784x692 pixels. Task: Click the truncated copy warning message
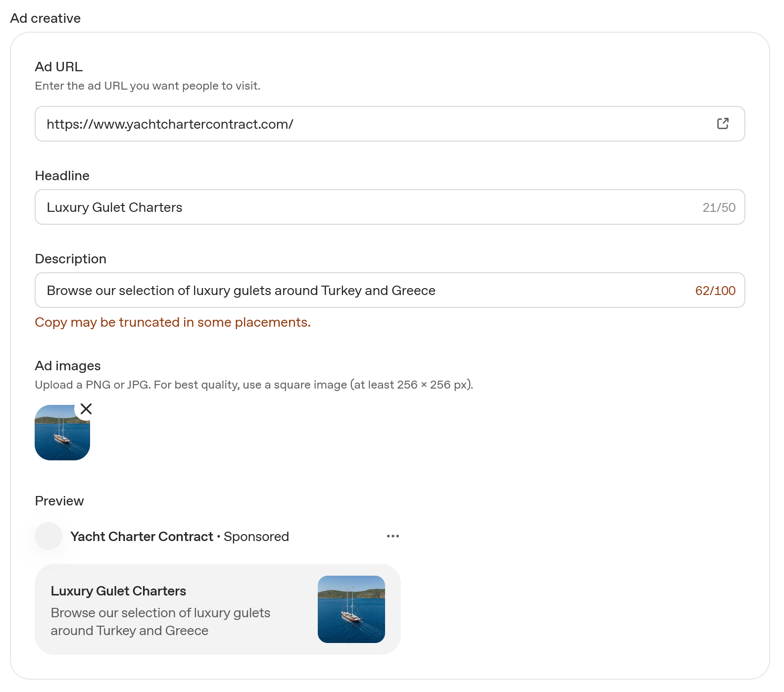point(173,322)
